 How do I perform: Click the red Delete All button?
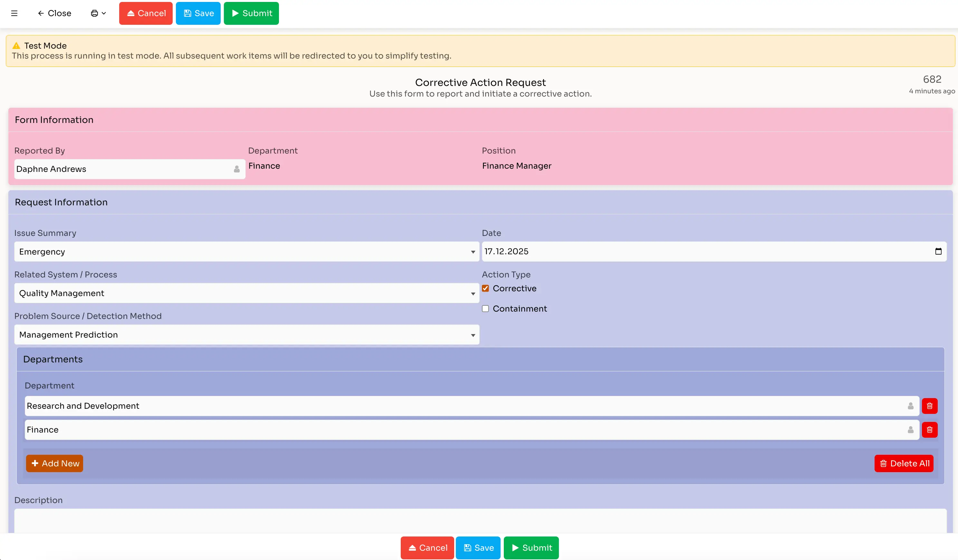[904, 463]
